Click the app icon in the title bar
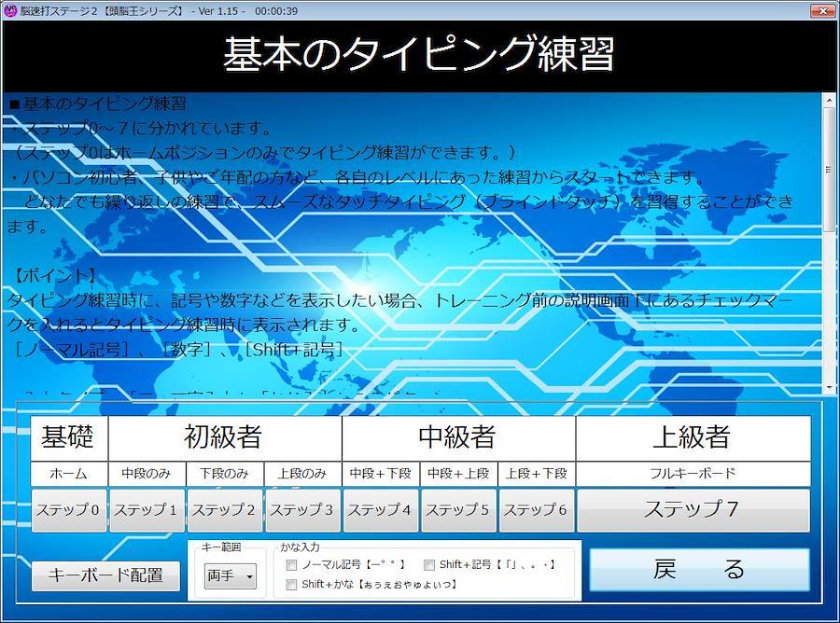840x623 pixels. coord(10,11)
